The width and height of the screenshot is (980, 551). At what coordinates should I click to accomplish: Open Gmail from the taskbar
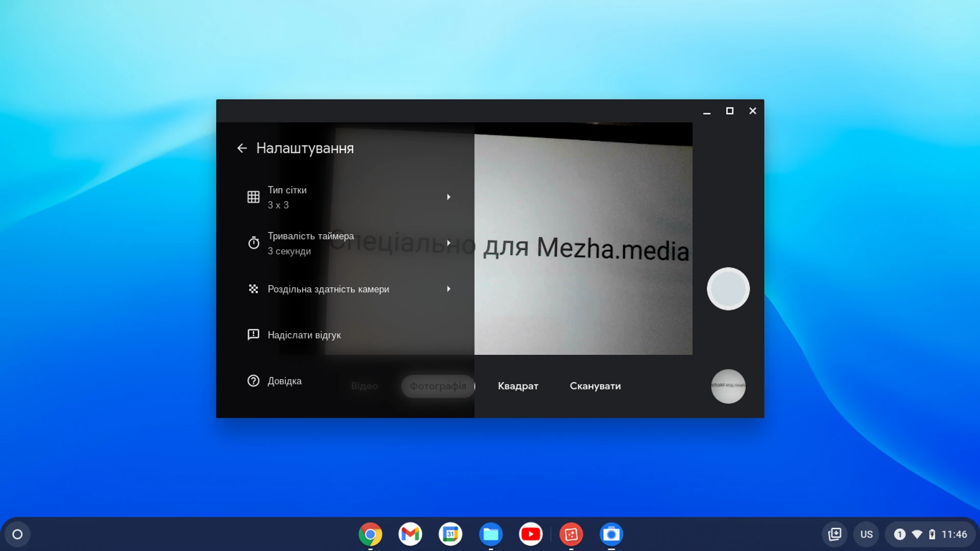click(x=410, y=534)
